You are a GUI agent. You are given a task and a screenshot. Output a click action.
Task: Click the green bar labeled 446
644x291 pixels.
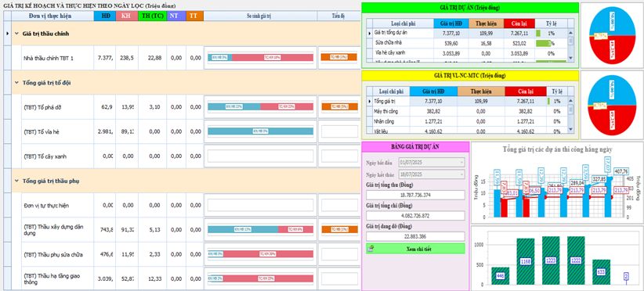click(x=501, y=276)
